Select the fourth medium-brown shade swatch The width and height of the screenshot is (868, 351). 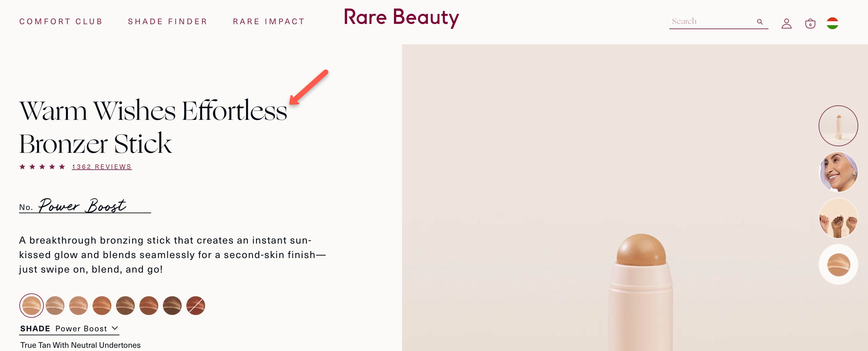[102, 306]
